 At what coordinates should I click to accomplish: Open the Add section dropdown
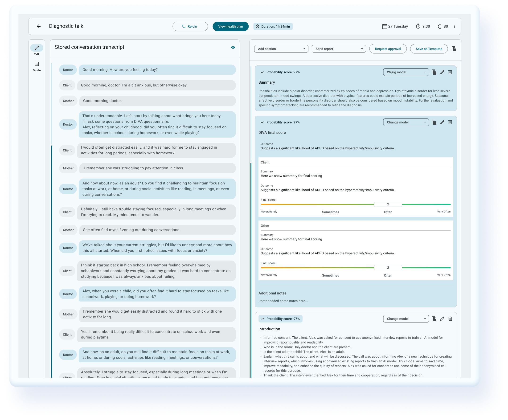tap(281, 49)
